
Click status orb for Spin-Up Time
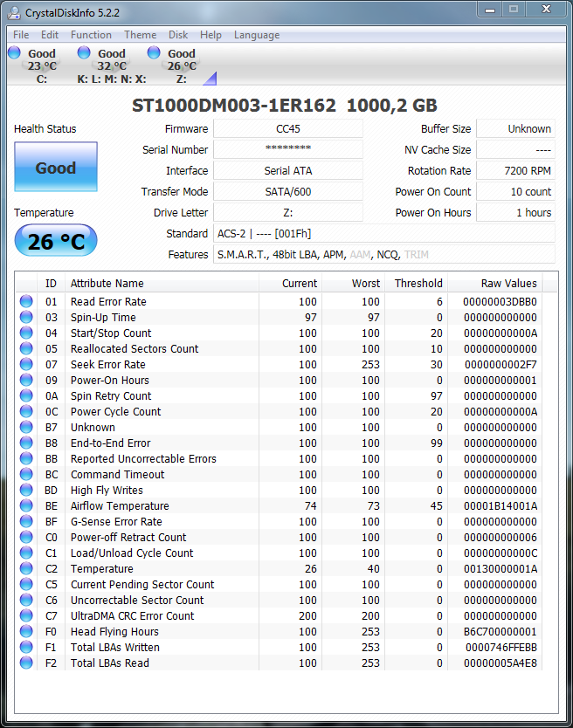[26, 317]
